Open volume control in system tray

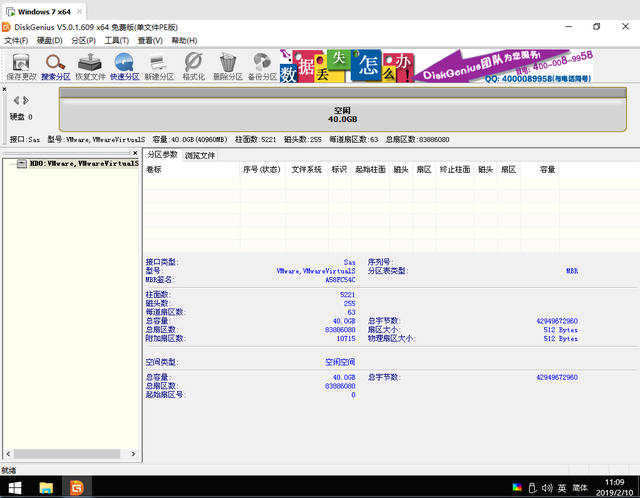tap(547, 488)
